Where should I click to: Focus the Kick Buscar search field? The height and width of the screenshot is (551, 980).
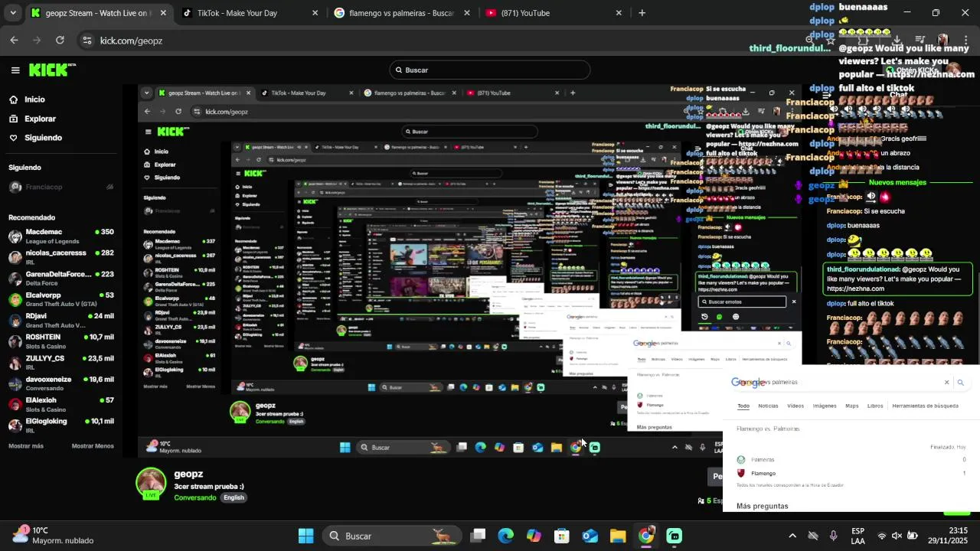(490, 70)
